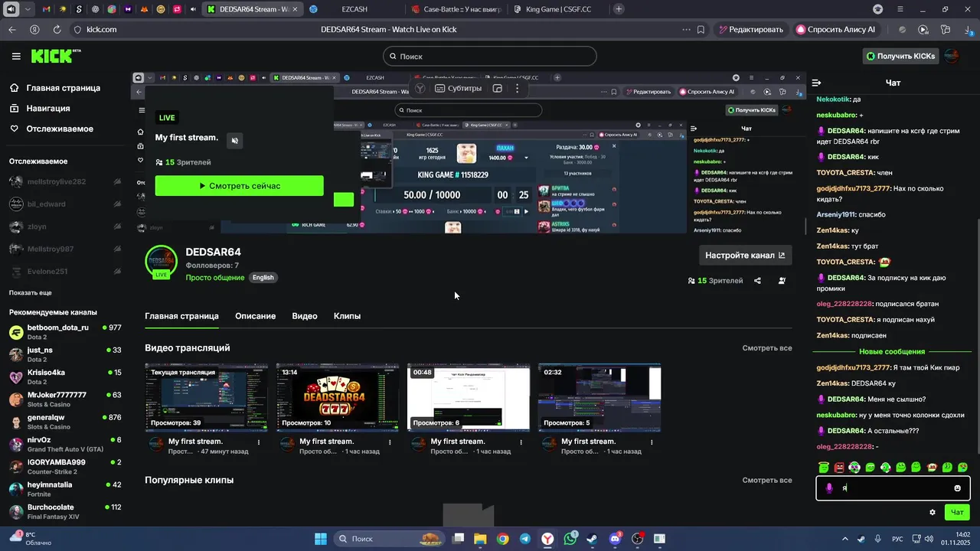The height and width of the screenshot is (551, 980).
Task: Open the DEADSTAR64 video thumbnail at 13:14
Action: click(338, 398)
